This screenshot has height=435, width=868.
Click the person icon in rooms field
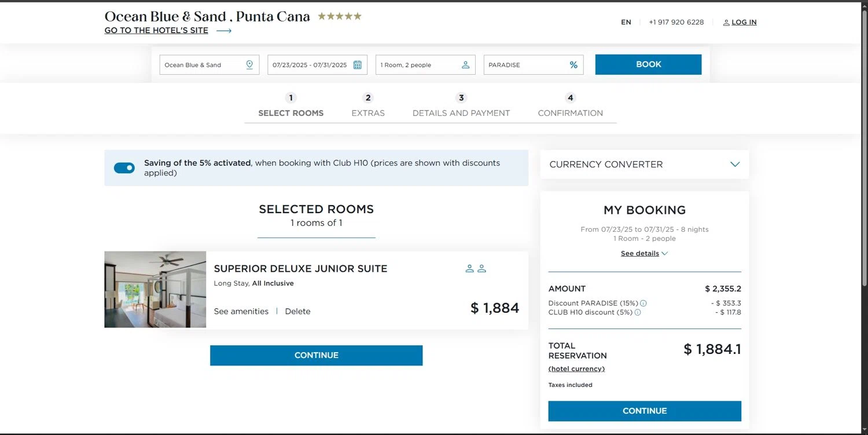465,65
